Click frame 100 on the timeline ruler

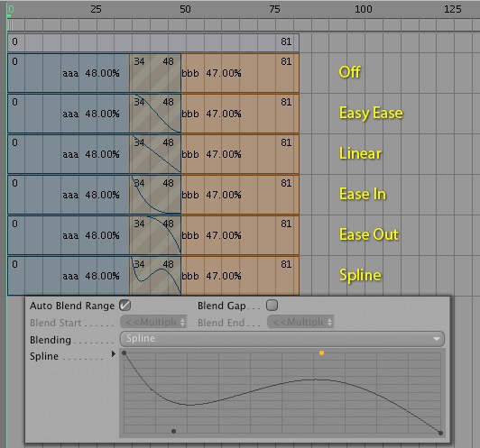364,9
